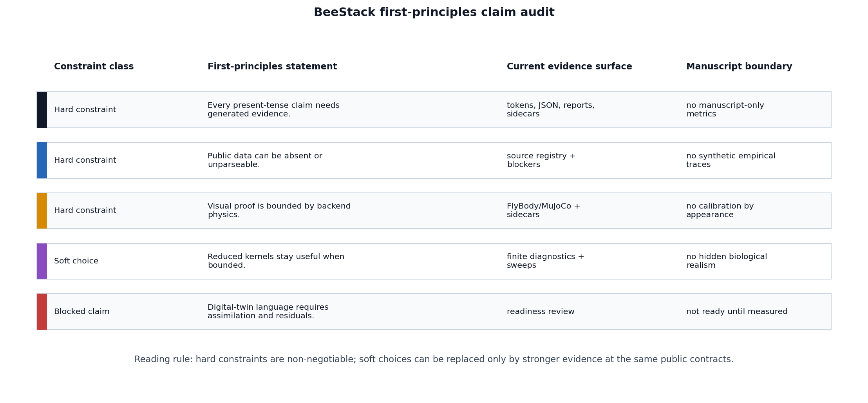Select the First-principles statement column header
This screenshot has width=868, height=403.
pyautogui.click(x=272, y=67)
